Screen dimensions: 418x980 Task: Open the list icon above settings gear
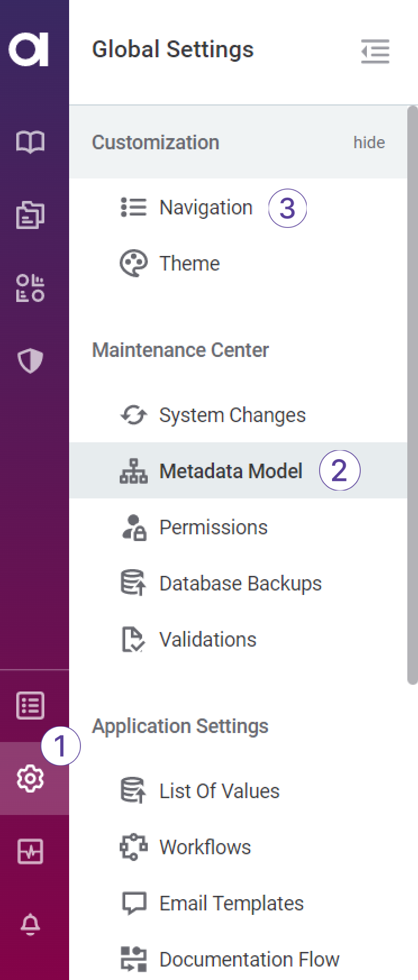[x=30, y=706]
